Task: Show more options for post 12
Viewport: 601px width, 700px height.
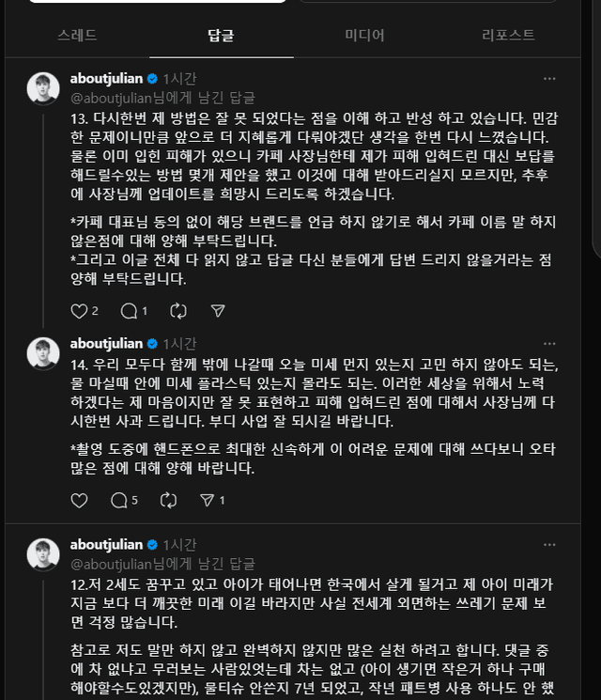Action: click(549, 545)
